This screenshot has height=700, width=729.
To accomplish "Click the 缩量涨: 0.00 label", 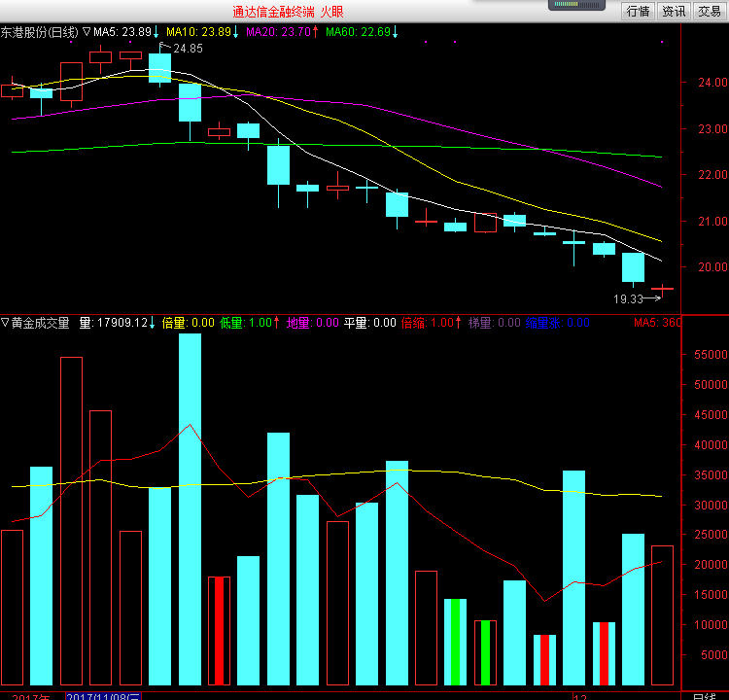I will click(x=558, y=323).
